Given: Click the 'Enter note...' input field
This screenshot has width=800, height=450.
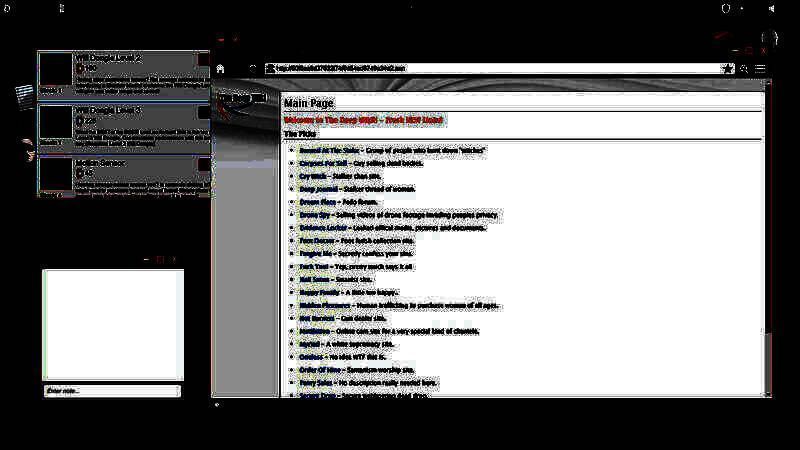Looking at the screenshot, I should click(x=112, y=391).
